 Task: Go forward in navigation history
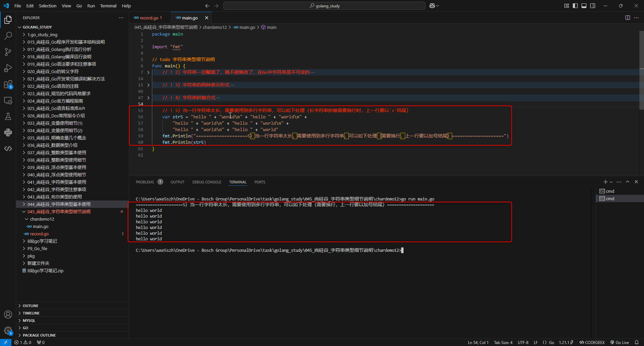[216, 6]
